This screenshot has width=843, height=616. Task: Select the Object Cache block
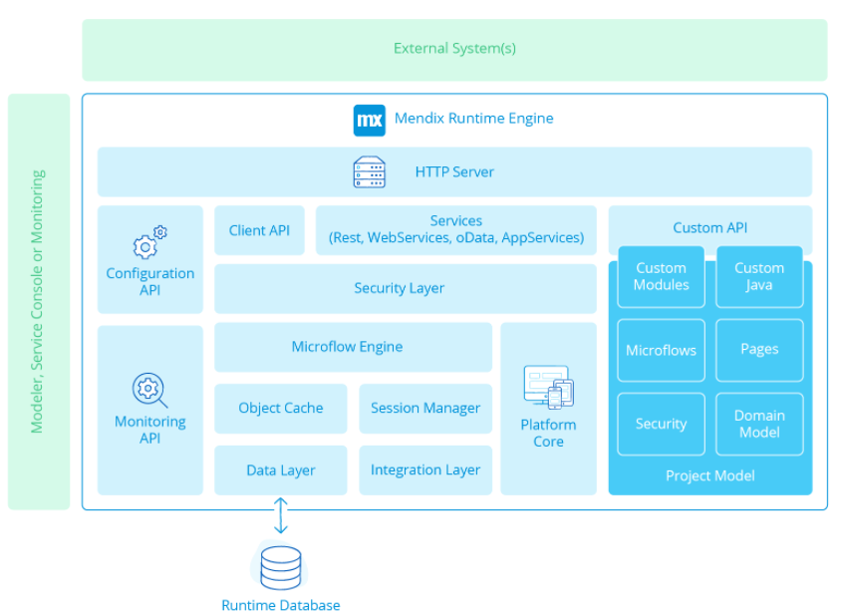pyautogui.click(x=281, y=409)
